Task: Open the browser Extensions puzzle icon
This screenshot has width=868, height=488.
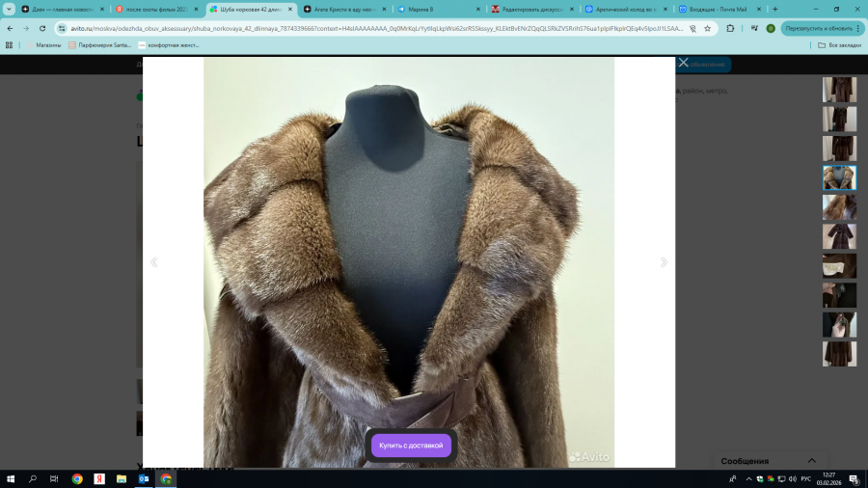Action: click(x=730, y=29)
